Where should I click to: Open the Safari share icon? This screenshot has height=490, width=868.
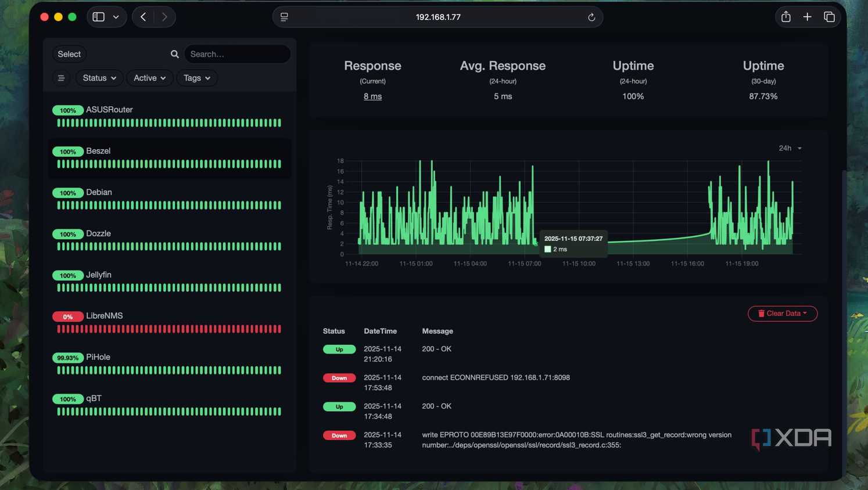(786, 17)
